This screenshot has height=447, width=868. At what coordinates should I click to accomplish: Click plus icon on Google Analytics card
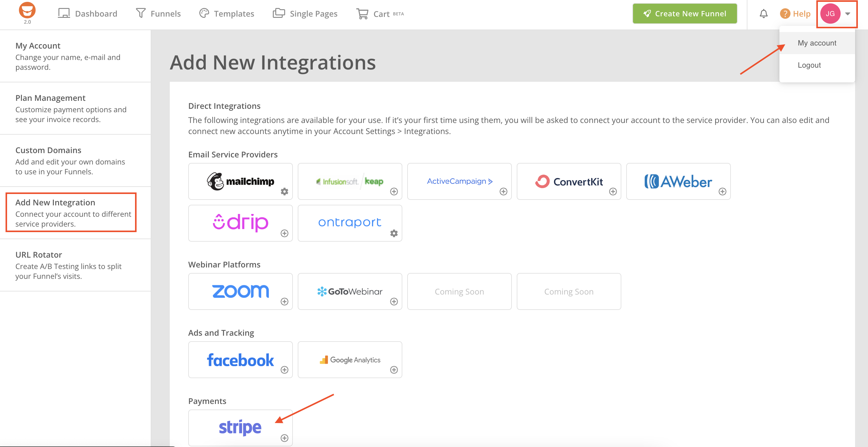pos(394,370)
